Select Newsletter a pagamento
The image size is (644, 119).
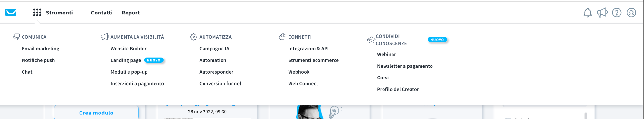[405, 66]
